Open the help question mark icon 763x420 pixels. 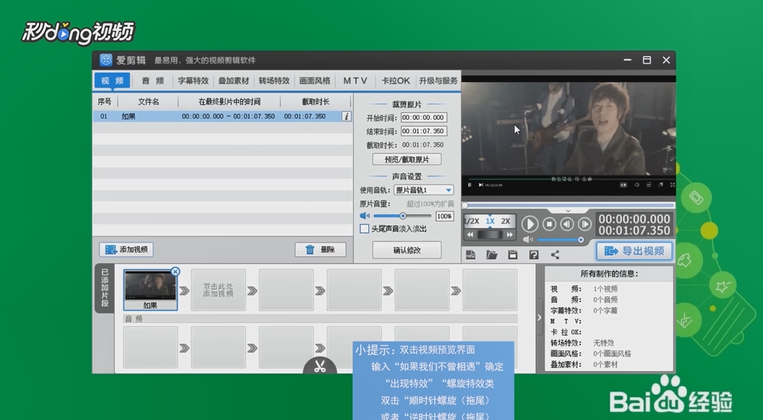coord(534,255)
